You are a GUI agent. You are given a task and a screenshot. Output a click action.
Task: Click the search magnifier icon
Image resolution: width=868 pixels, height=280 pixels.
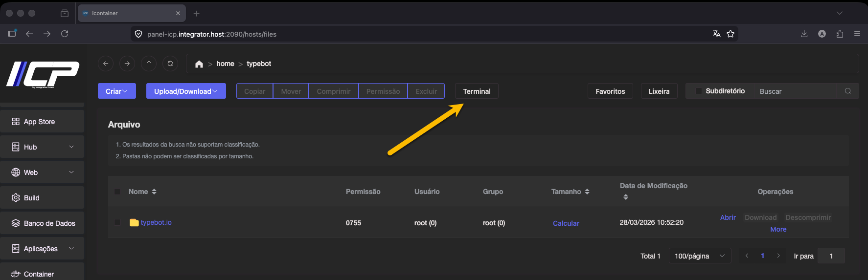(847, 91)
